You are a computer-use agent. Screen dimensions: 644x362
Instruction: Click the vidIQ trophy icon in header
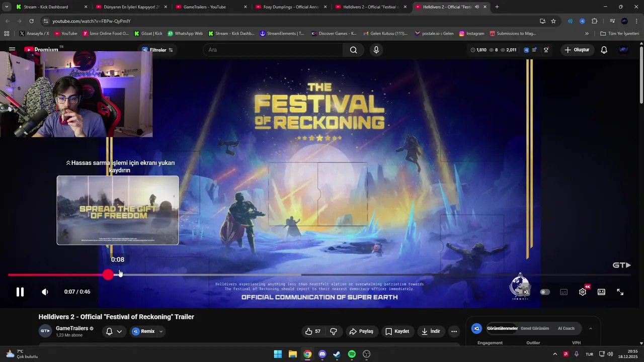546,50
